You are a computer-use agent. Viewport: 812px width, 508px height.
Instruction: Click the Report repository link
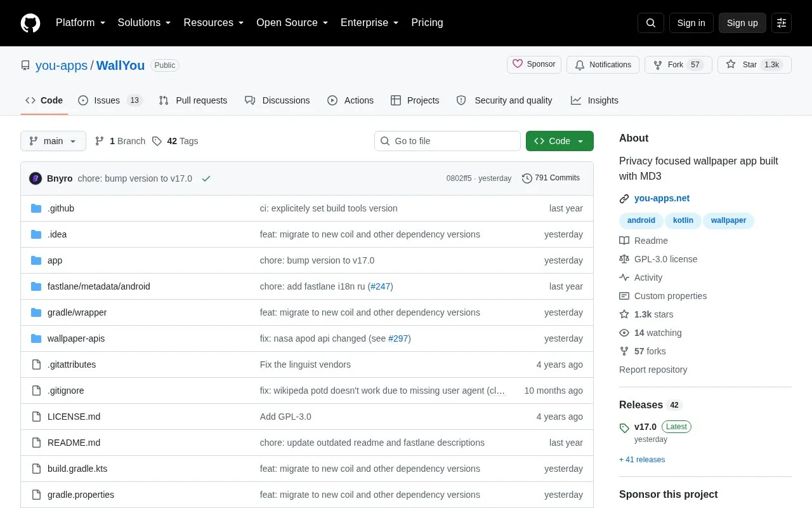click(653, 370)
